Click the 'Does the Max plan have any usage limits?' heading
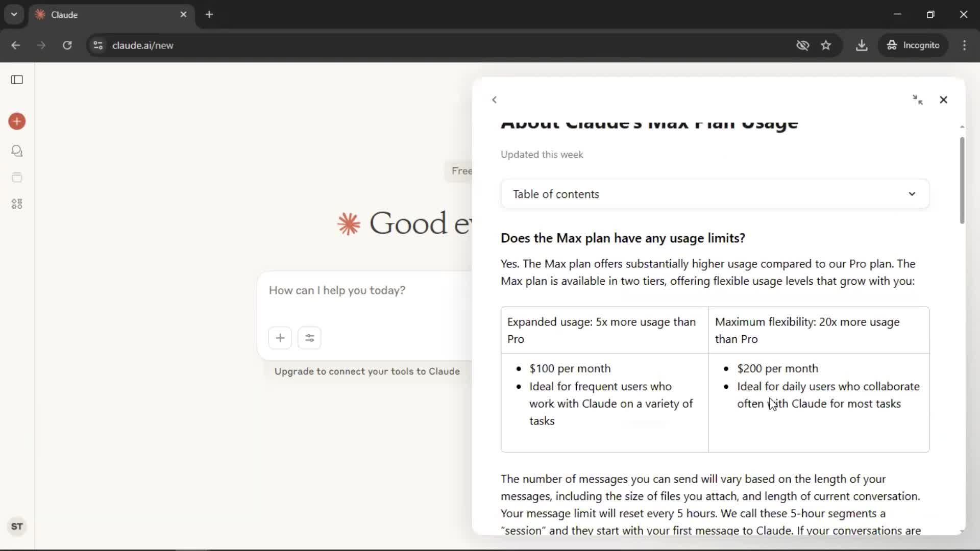980x551 pixels. tap(623, 238)
